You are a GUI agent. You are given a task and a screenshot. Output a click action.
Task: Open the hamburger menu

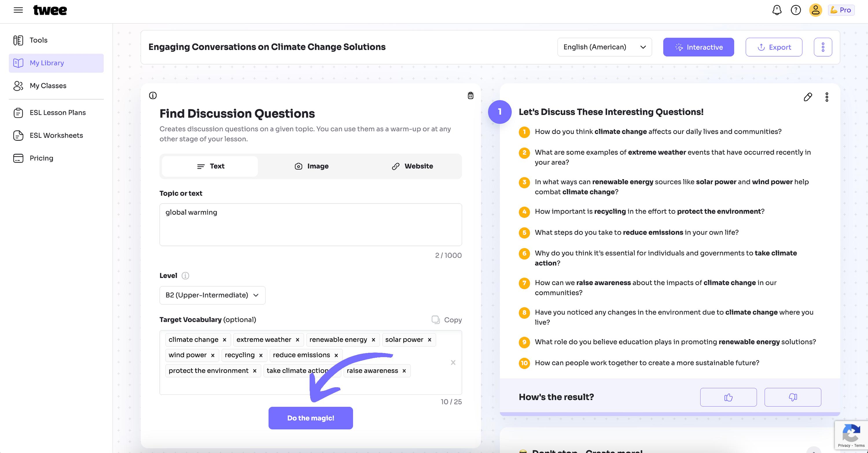coord(18,10)
